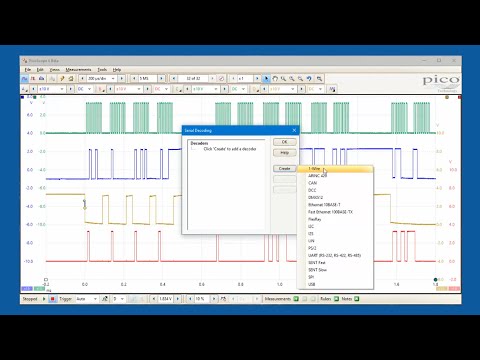
Task: Open channel A coupling DC dropdown
Action: click(84, 89)
